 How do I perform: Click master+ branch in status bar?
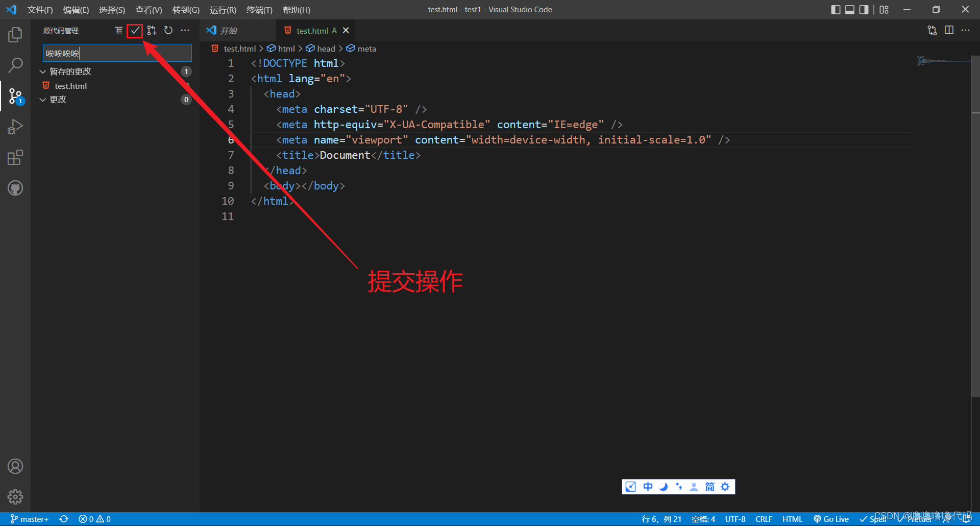pyautogui.click(x=30, y=519)
